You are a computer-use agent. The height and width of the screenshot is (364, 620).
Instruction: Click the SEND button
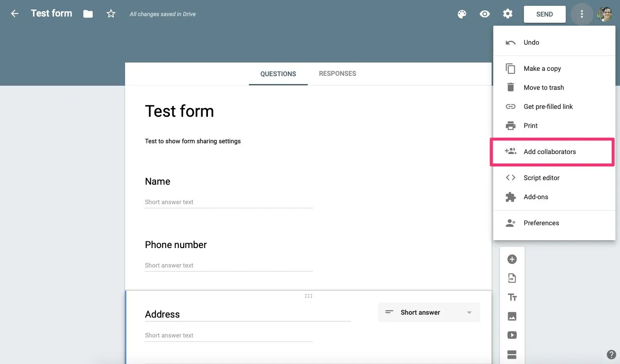point(545,14)
